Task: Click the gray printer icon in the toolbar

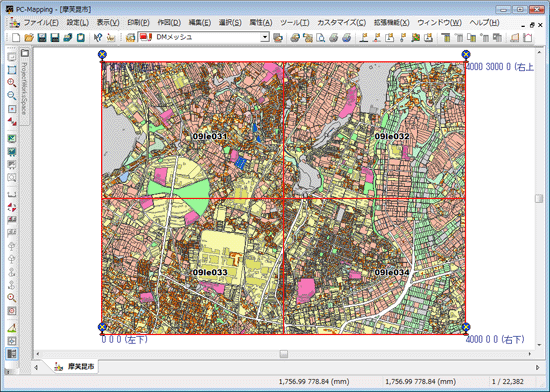Action: [x=334, y=37]
